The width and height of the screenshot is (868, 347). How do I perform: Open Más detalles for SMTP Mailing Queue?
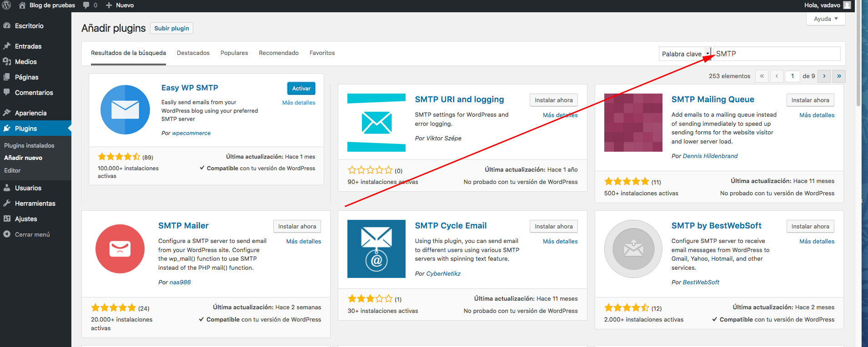[817, 115]
